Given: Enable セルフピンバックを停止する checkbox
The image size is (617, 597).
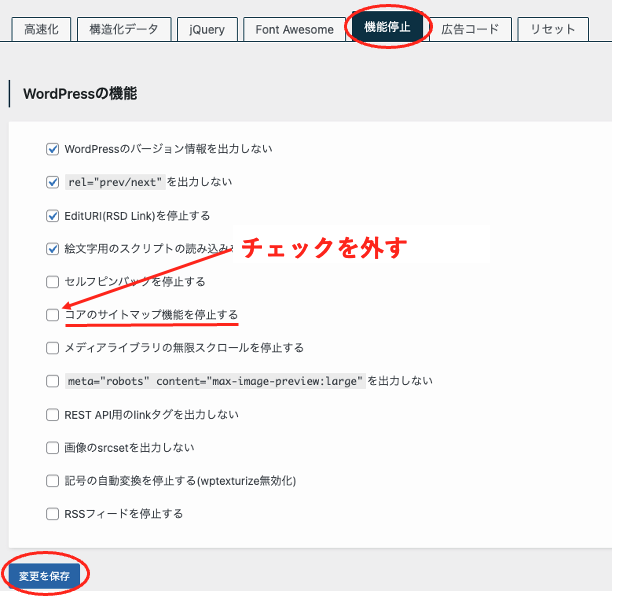Looking at the screenshot, I should (x=53, y=282).
